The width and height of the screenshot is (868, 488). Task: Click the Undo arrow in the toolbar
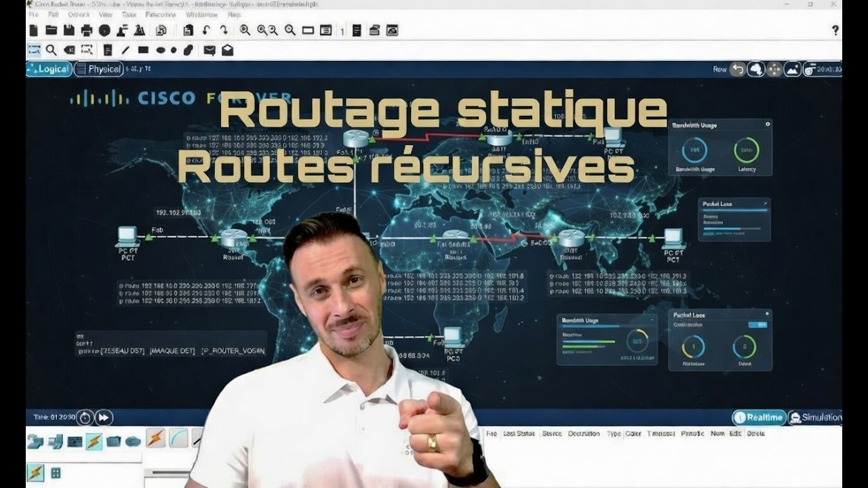point(206,30)
